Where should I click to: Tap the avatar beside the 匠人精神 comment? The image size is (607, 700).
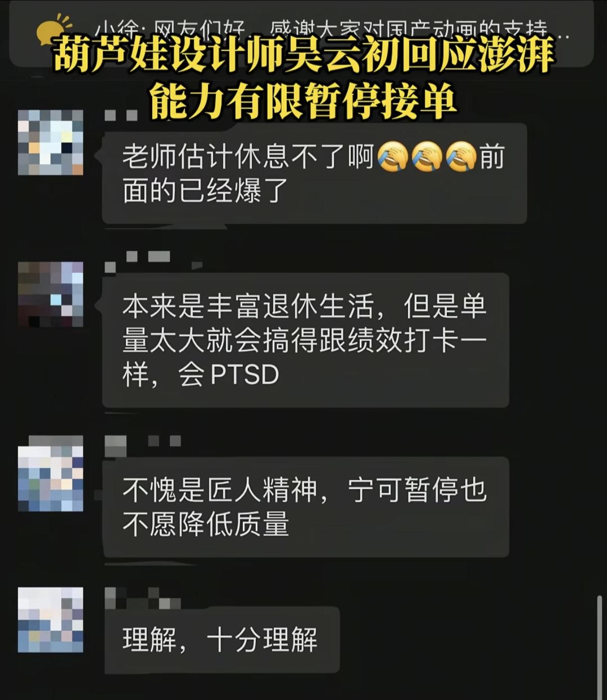pyautogui.click(x=50, y=474)
